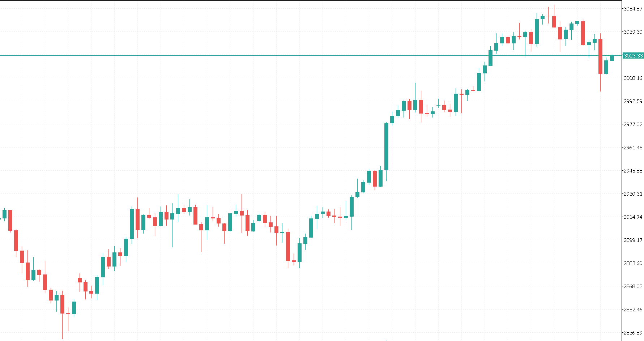Select the last green candle on the chart

coord(612,58)
